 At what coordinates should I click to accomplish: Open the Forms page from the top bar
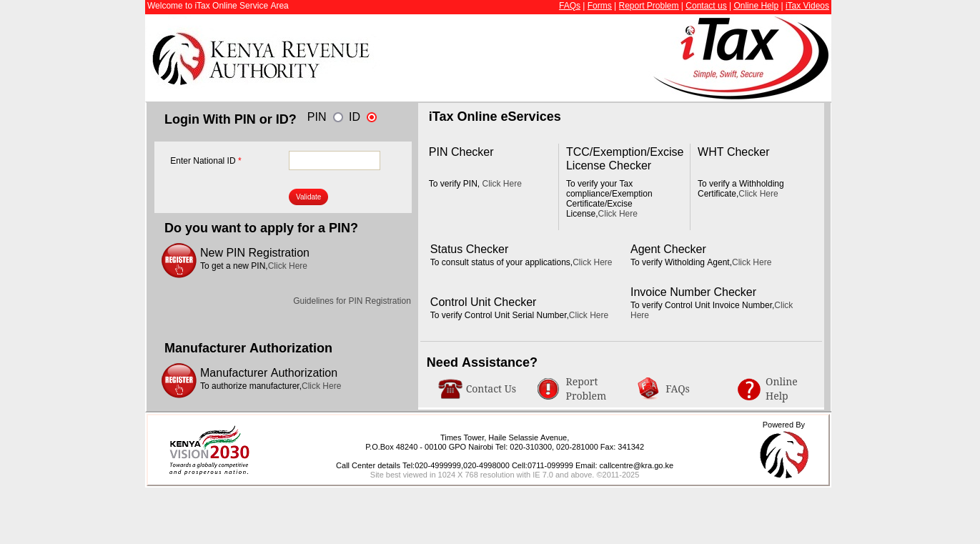(x=599, y=6)
